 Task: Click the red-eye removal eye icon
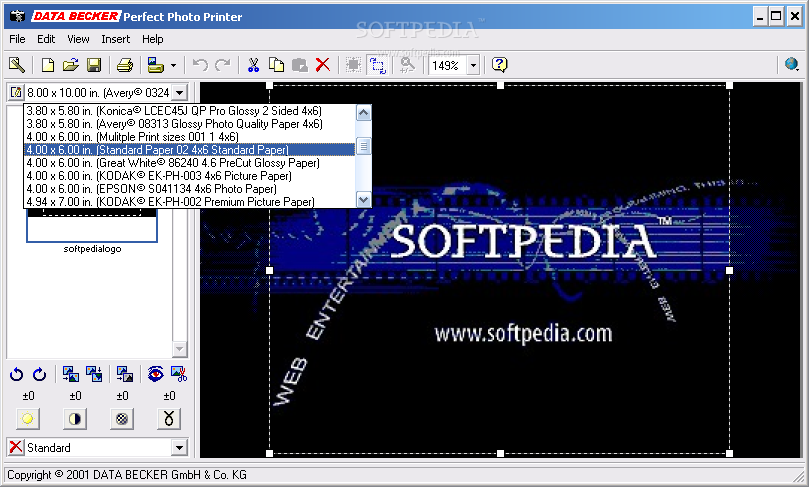[155, 374]
